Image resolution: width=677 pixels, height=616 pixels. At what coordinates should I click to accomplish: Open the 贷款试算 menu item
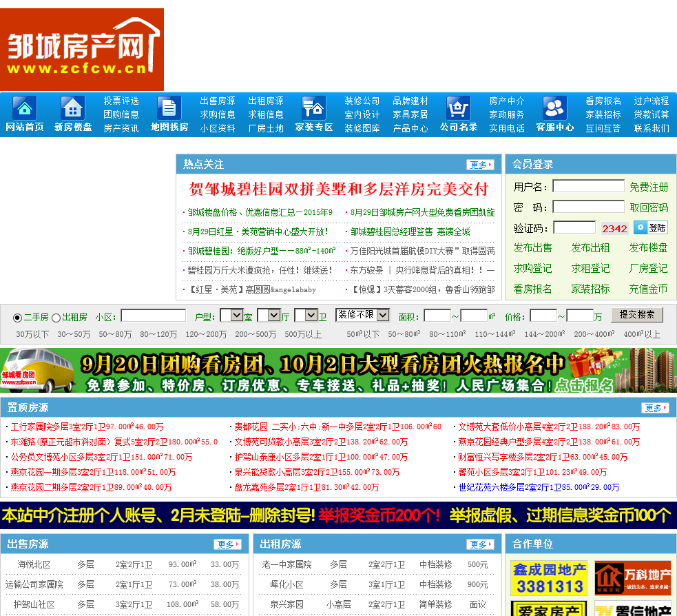[651, 115]
